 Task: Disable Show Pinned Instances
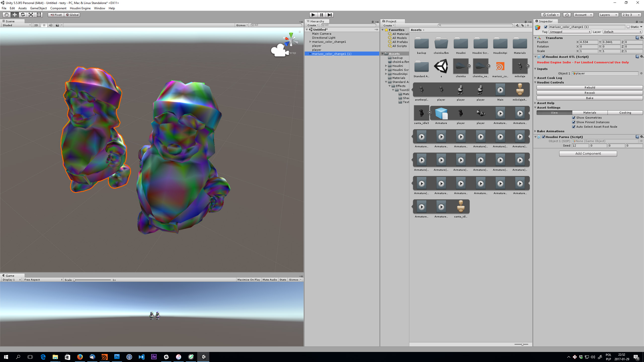(574, 122)
